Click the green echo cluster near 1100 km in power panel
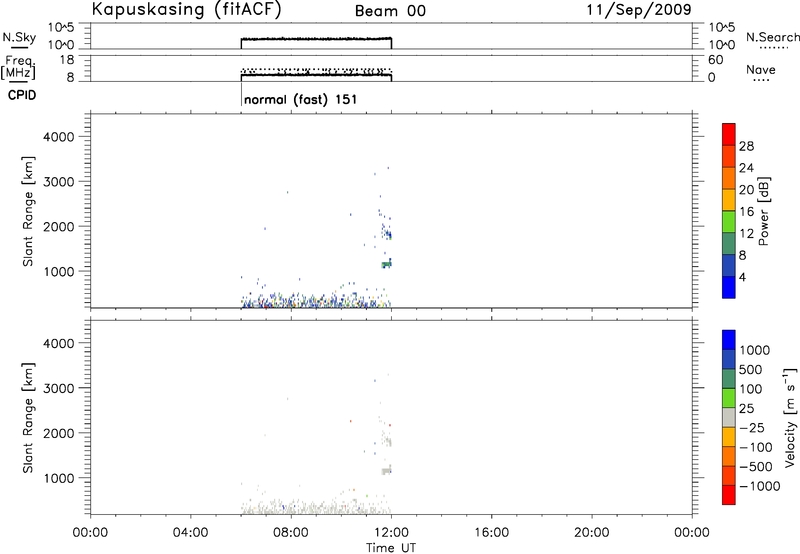The width and height of the screenshot is (800, 554). 386,264
